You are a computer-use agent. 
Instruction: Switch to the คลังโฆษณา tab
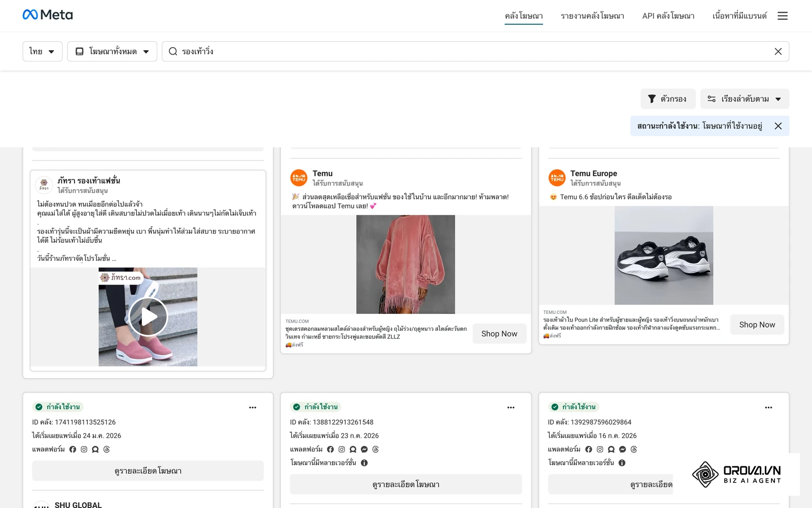(x=524, y=16)
